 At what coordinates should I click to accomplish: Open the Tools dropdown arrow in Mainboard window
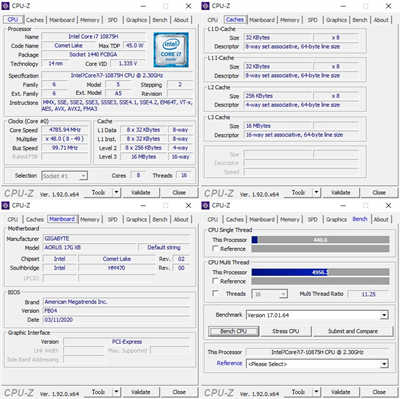116,392
